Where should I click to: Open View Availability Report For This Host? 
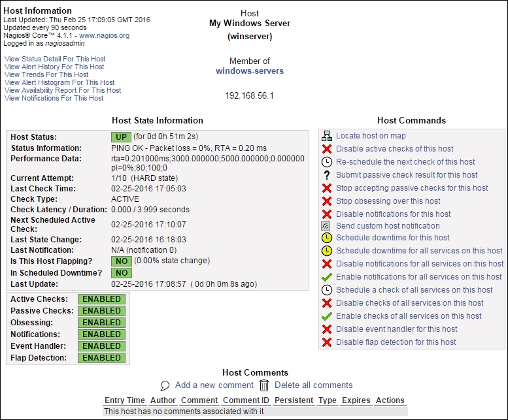tap(63, 90)
